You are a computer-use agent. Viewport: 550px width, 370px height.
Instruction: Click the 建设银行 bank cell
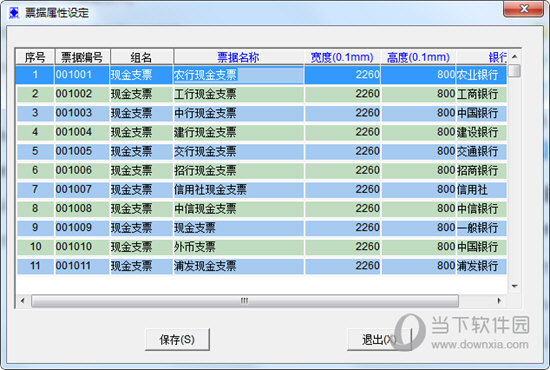(x=482, y=132)
